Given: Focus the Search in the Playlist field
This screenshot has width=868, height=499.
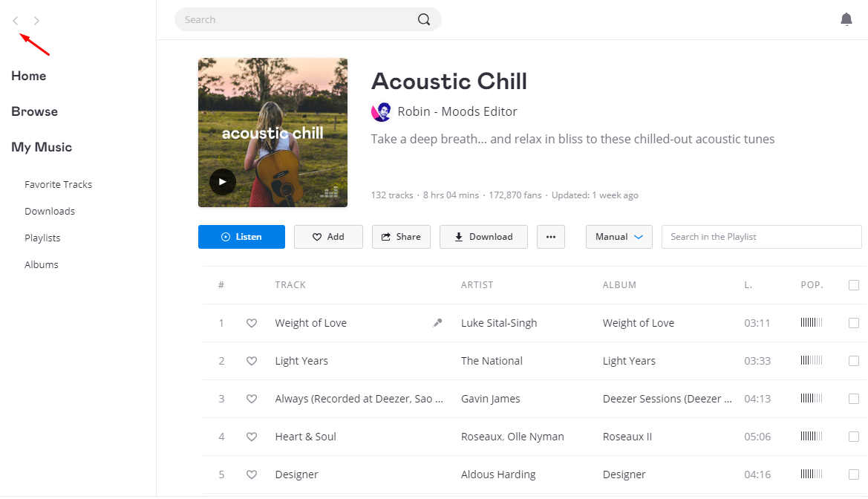Looking at the screenshot, I should pyautogui.click(x=761, y=236).
